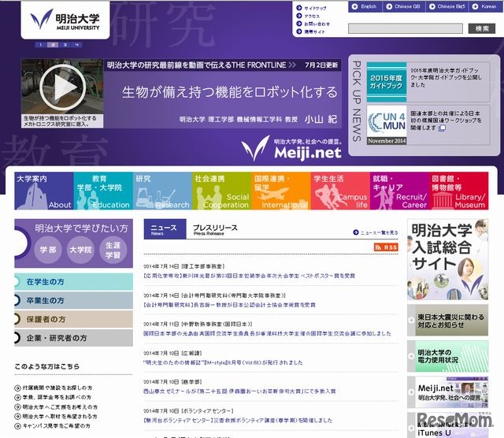Click the 学部 circle button

[x=48, y=250]
